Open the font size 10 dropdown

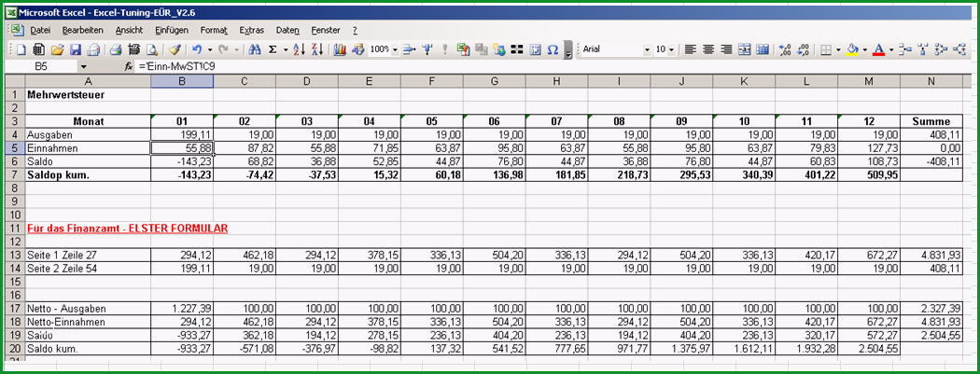671,50
